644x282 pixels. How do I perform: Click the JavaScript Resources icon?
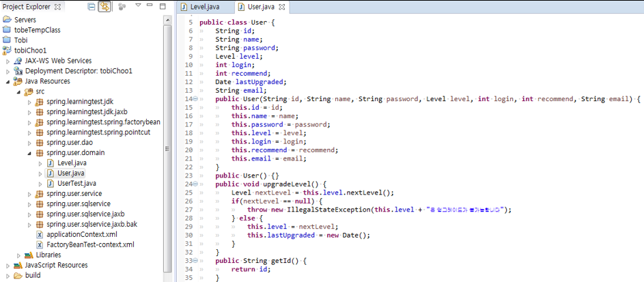[18, 266]
